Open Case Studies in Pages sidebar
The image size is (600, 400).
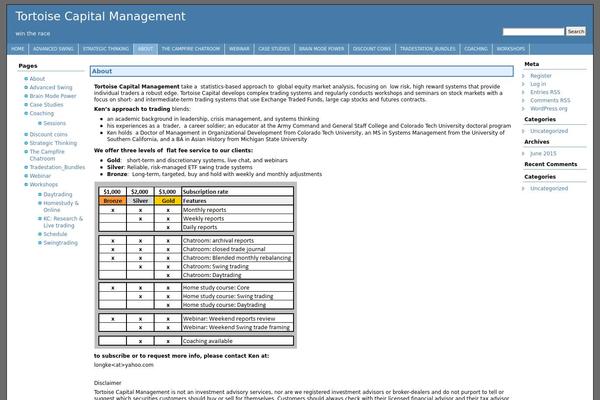[x=46, y=104]
